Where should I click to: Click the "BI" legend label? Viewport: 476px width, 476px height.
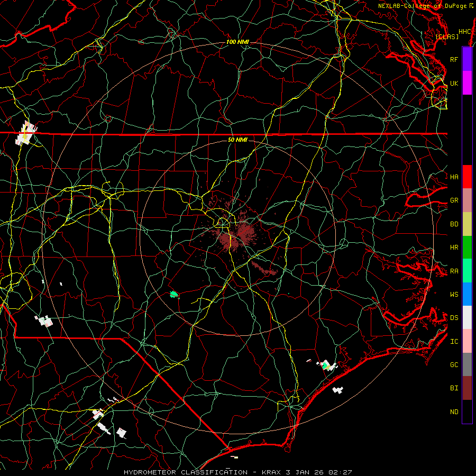click(x=454, y=388)
